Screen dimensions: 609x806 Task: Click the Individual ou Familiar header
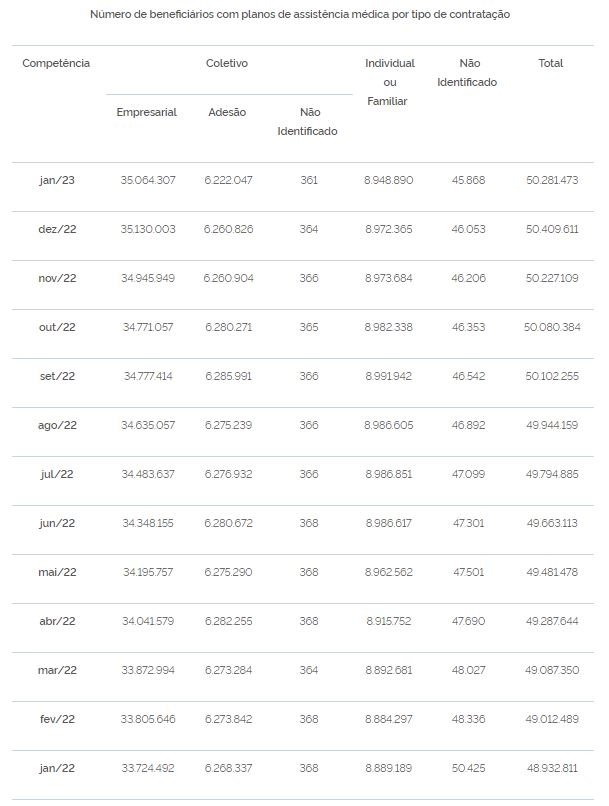pos(390,82)
